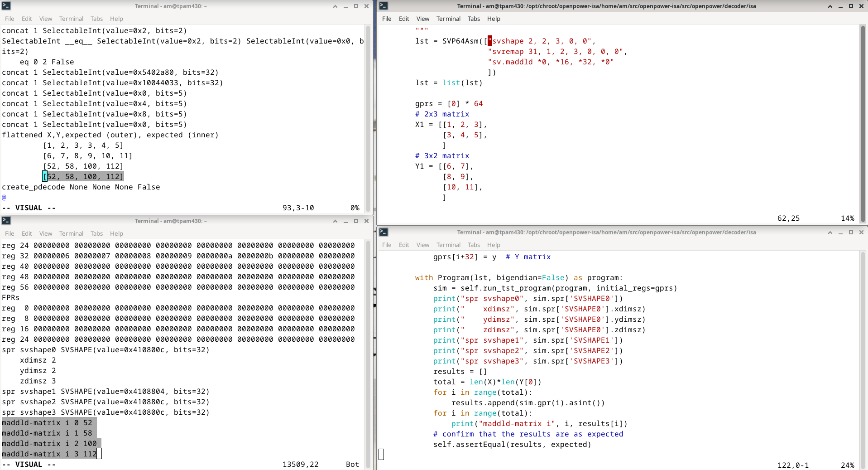Click the terminal icon in the top-left window's title bar
This screenshot has width=868, height=470.
click(6, 6)
